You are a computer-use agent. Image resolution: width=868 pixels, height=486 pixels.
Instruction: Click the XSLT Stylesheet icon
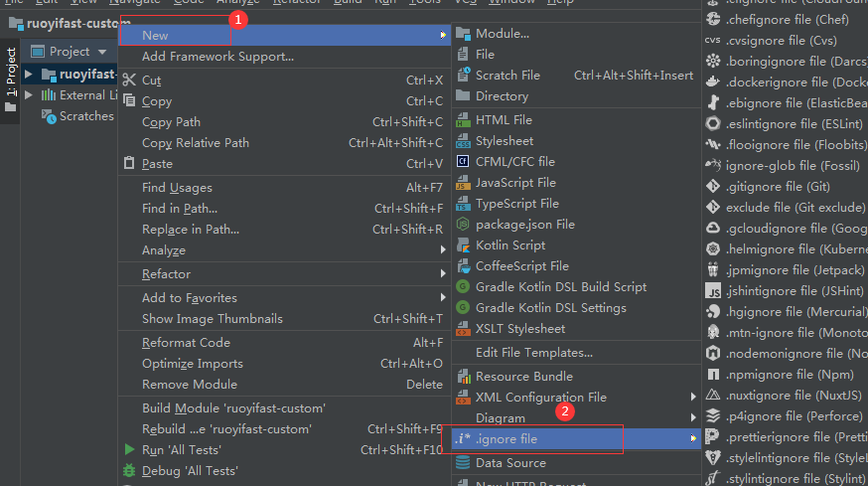[463, 329]
